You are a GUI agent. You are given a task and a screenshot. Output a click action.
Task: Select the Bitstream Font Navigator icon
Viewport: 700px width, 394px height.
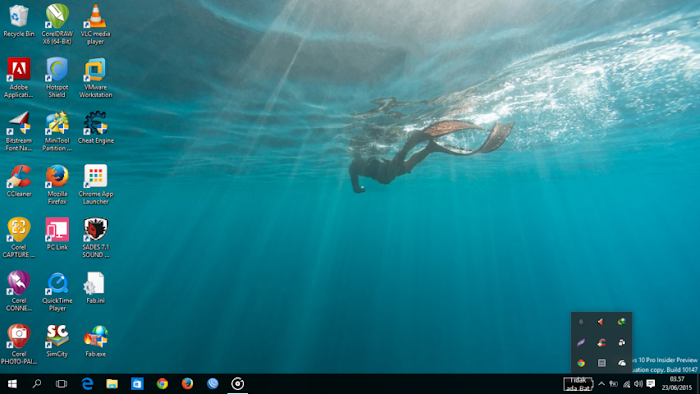[19, 132]
